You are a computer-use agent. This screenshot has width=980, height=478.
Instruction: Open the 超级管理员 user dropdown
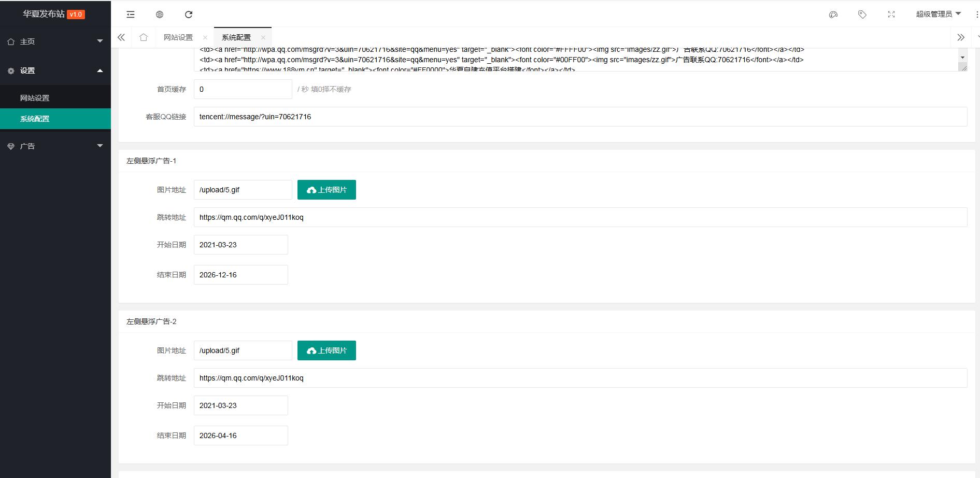(938, 14)
